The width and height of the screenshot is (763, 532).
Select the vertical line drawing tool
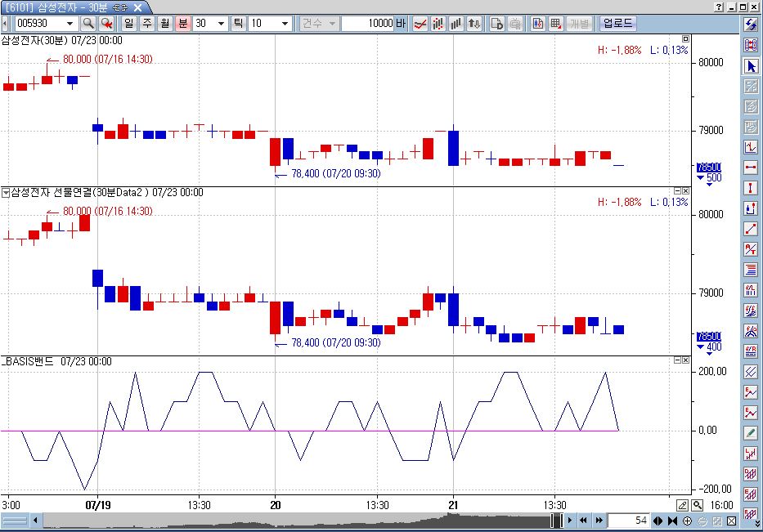tap(751, 188)
